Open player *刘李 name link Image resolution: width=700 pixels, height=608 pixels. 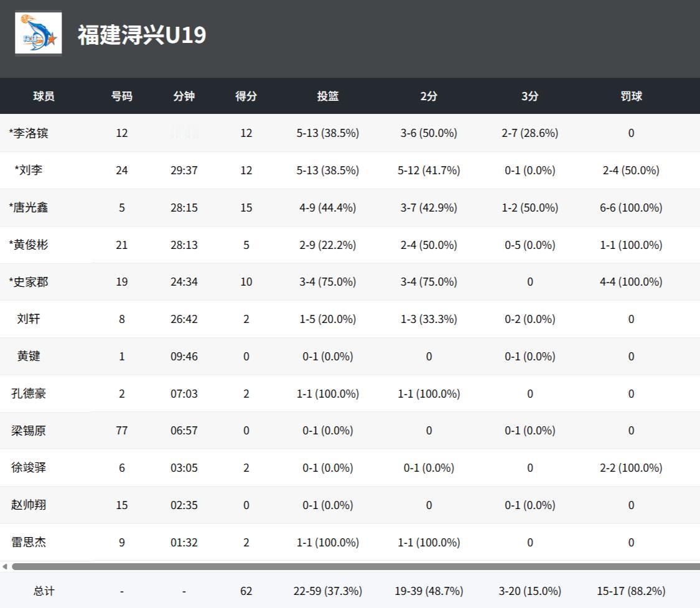(x=29, y=170)
